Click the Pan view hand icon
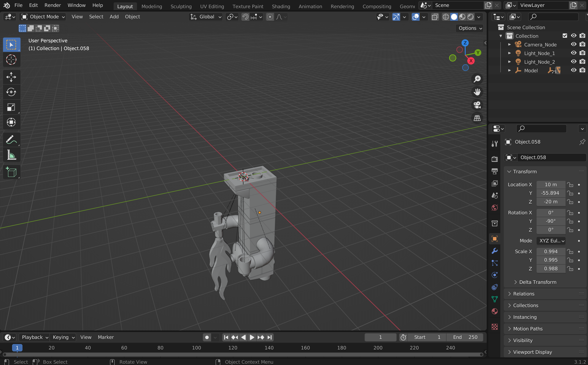The height and width of the screenshot is (365, 588). (477, 92)
